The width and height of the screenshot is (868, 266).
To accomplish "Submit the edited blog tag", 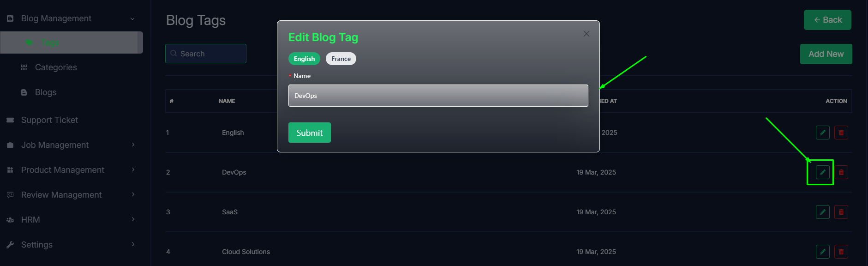I will (309, 133).
